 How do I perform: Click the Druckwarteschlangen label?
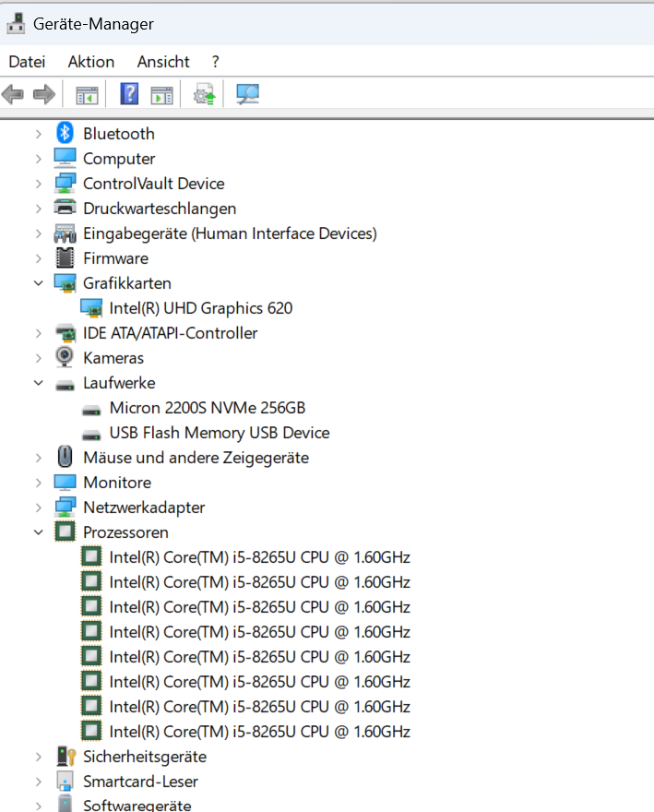[160, 209]
